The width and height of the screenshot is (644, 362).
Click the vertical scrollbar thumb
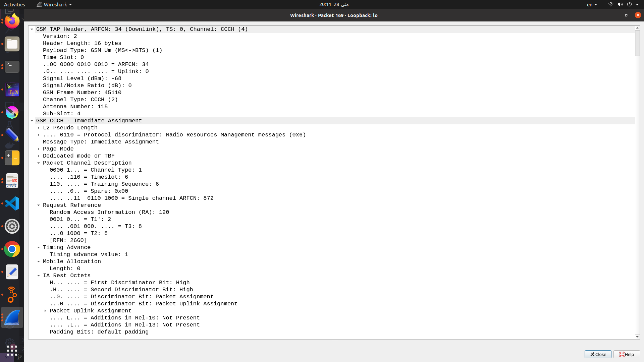click(637, 43)
